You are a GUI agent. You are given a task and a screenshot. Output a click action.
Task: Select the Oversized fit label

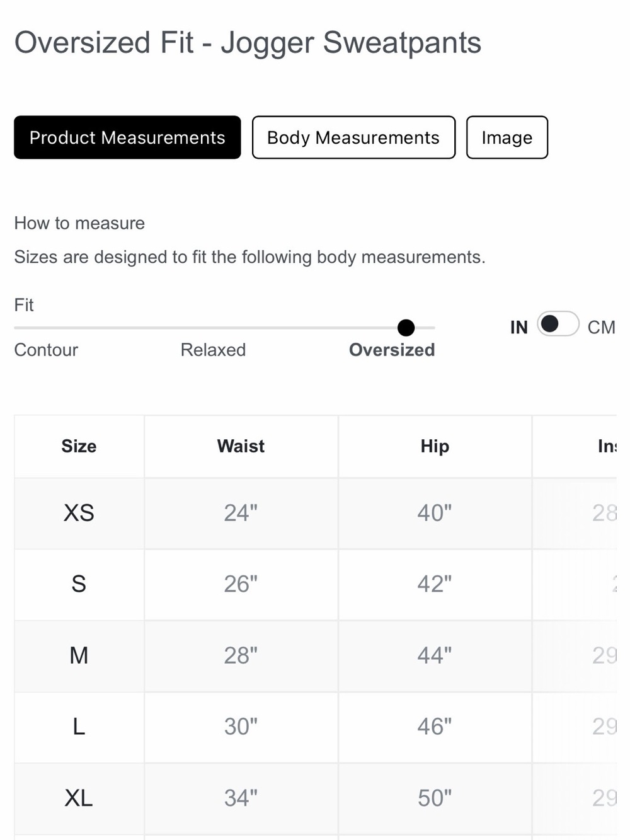click(x=392, y=350)
